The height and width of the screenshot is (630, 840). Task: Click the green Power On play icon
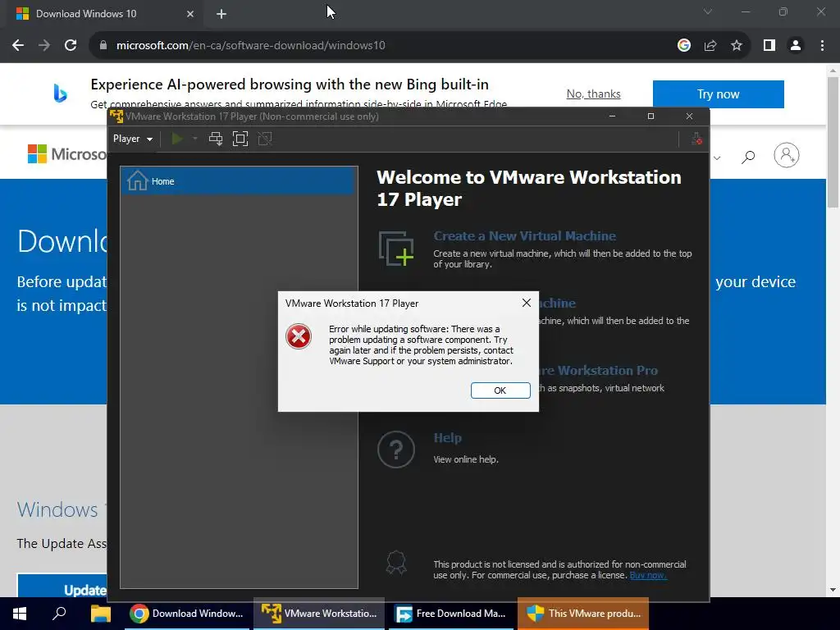point(177,139)
